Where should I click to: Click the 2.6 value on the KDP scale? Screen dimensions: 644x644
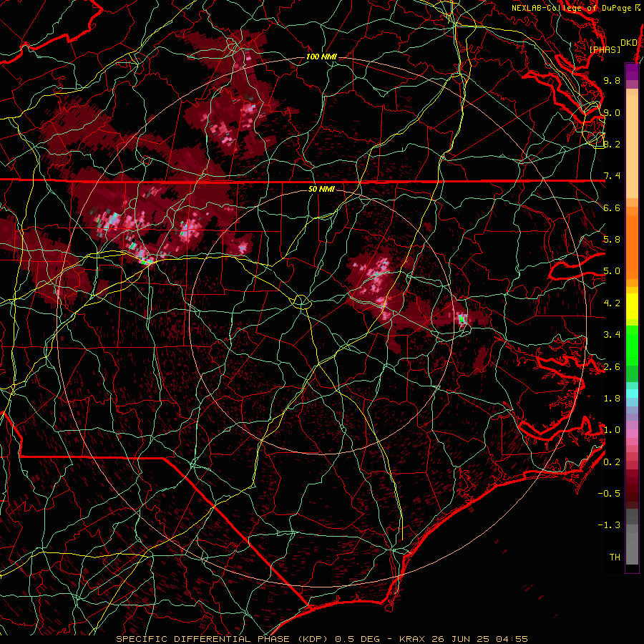[x=612, y=367]
